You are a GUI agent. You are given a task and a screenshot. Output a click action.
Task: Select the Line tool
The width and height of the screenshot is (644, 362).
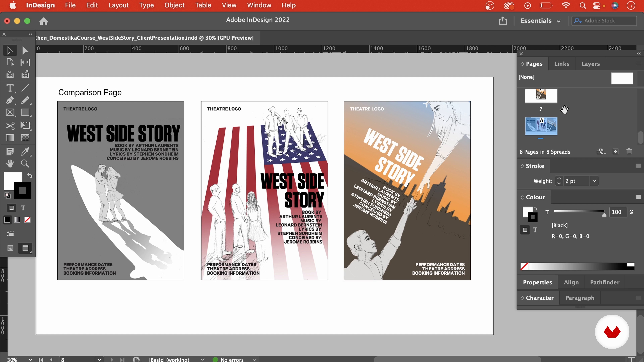coord(25,88)
